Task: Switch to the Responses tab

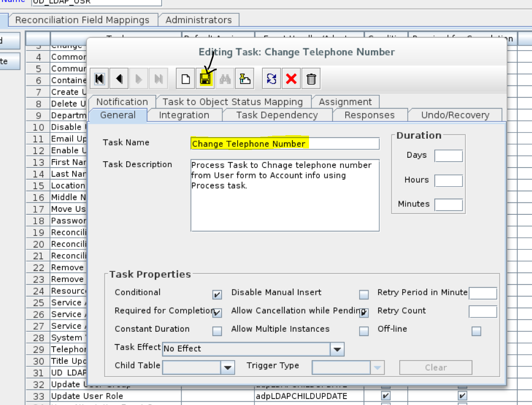Action: pyautogui.click(x=370, y=115)
